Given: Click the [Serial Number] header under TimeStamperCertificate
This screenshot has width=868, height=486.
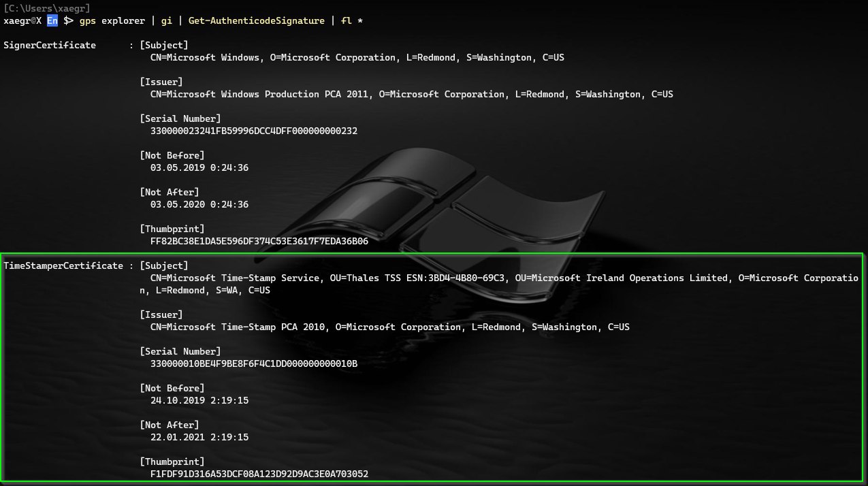Looking at the screenshot, I should click(x=180, y=351).
